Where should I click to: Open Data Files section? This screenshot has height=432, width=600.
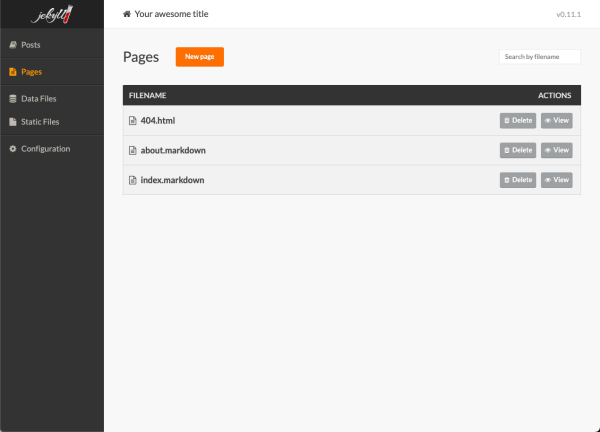coord(52,99)
